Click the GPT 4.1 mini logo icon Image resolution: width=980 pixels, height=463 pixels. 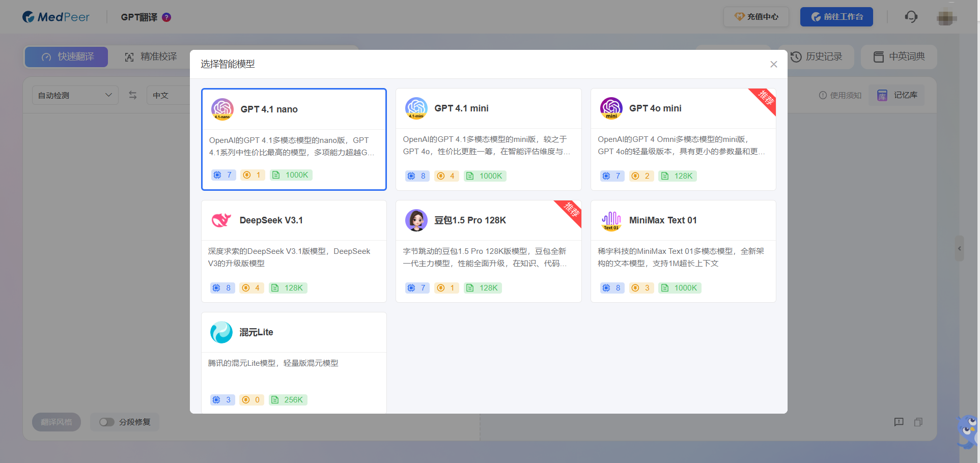tap(416, 108)
